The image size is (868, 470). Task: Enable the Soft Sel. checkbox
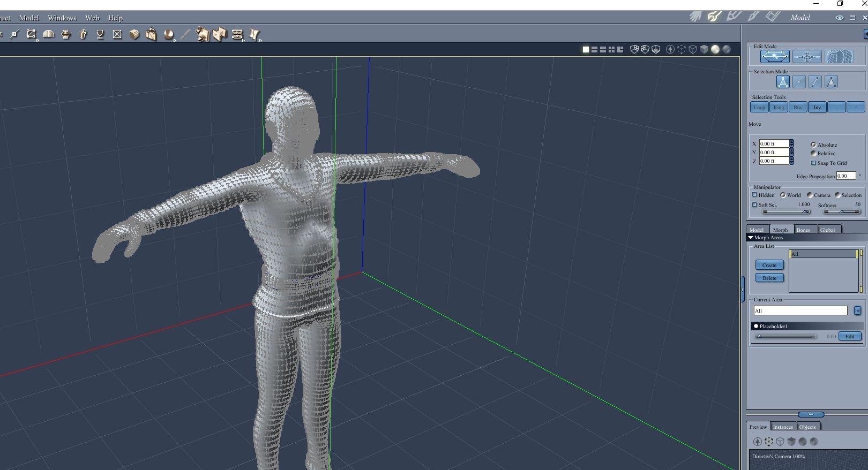(755, 204)
